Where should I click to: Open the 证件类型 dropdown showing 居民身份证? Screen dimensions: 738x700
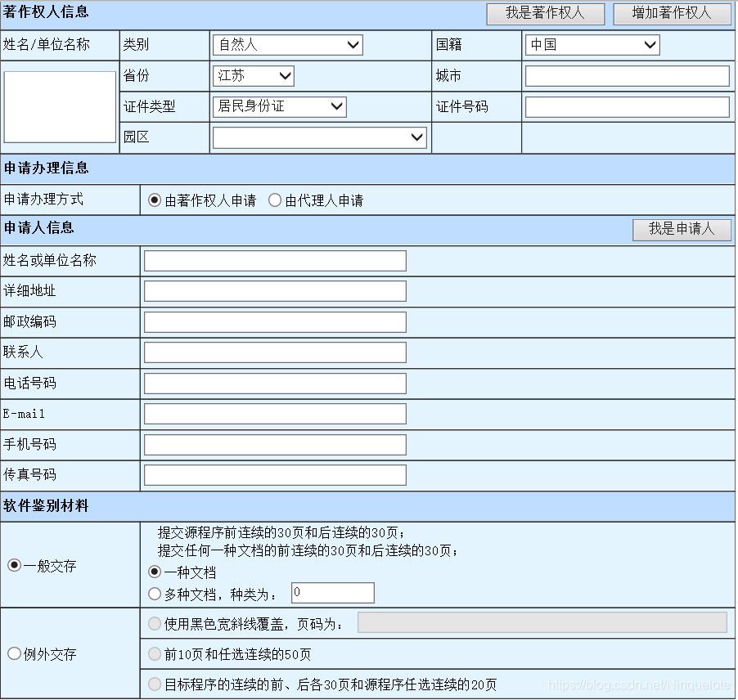[280, 106]
